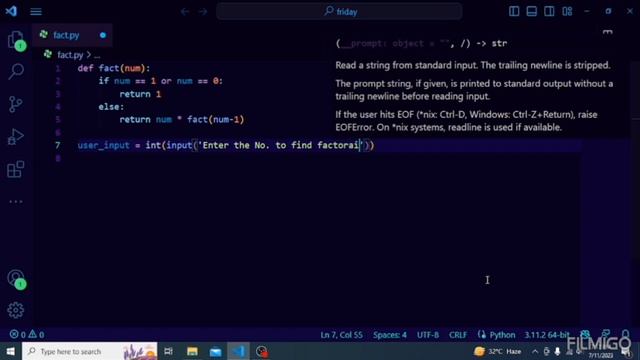Screen dimensions: 640x360
Task: Click the VS Code logo icon
Action: tap(11, 11)
